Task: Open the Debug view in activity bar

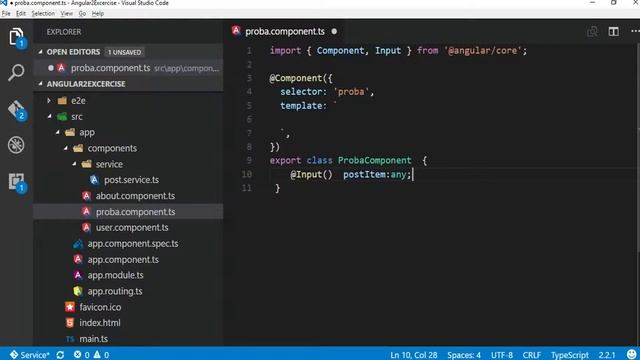Action: pos(16,145)
